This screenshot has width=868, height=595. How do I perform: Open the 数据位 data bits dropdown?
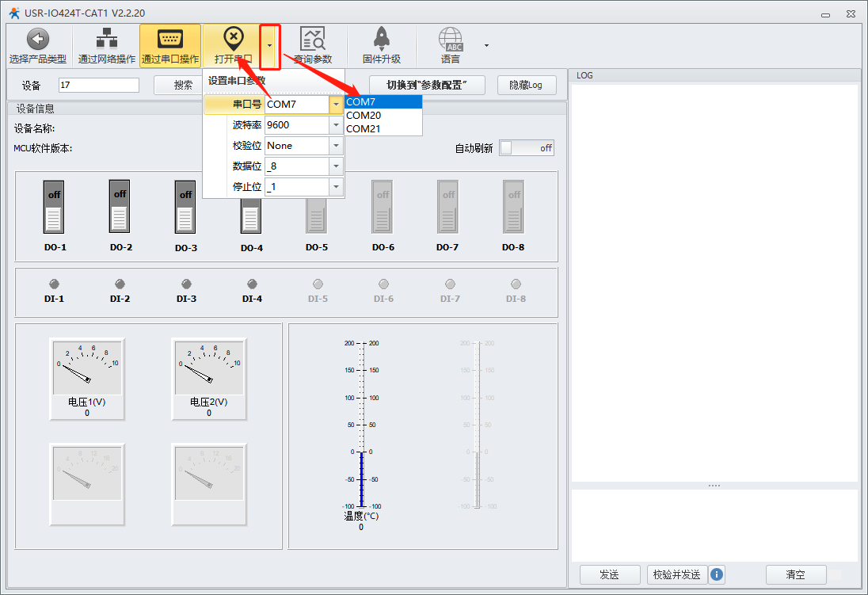[336, 166]
